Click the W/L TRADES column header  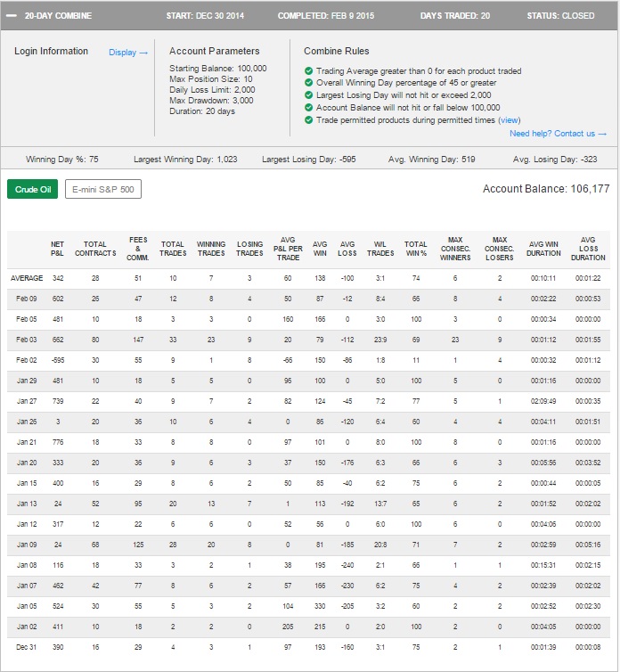[380, 249]
